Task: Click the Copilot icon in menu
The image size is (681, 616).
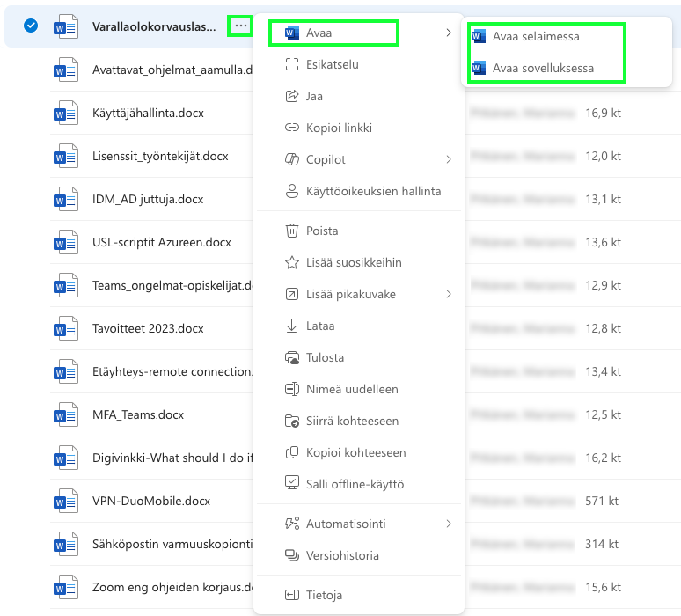Action: (292, 159)
